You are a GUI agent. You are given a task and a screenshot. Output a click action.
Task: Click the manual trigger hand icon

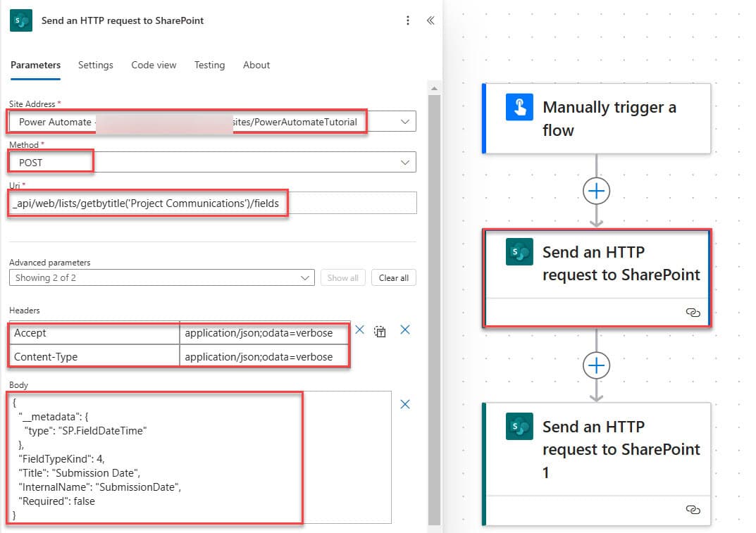pos(519,107)
